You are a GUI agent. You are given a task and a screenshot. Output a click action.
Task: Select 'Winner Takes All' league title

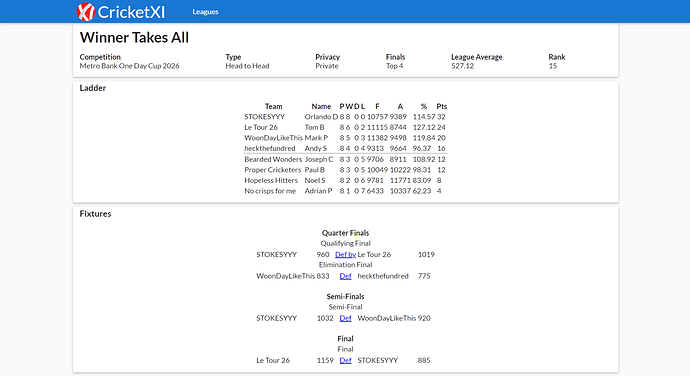click(x=134, y=37)
